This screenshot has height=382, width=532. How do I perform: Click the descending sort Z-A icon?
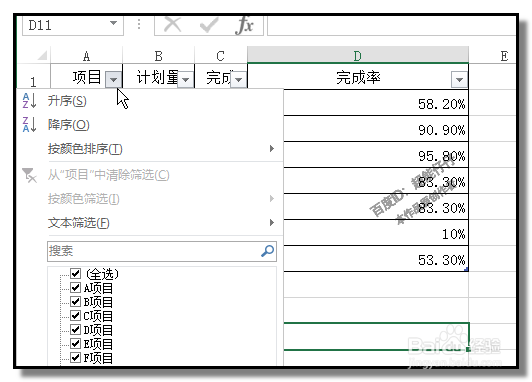(29, 125)
